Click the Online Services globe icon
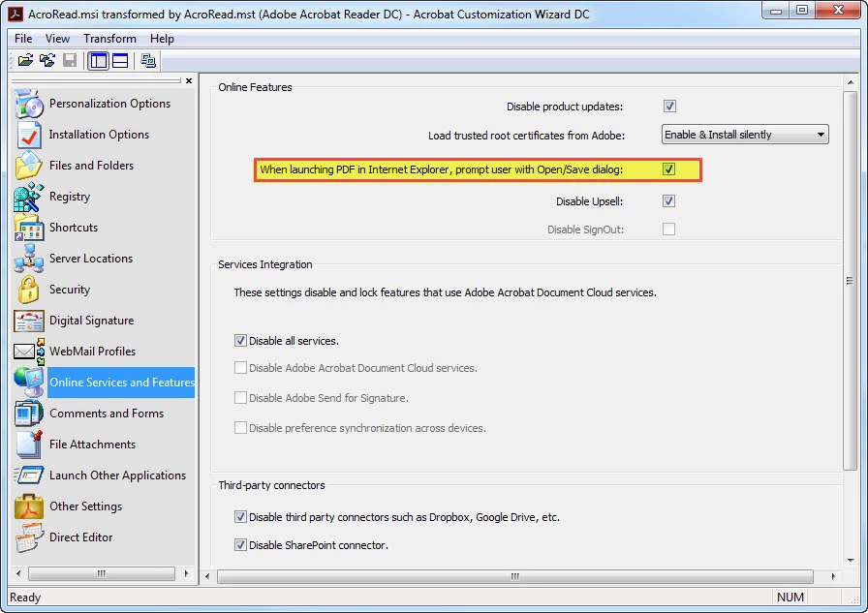This screenshot has height=613, width=868. click(29, 383)
